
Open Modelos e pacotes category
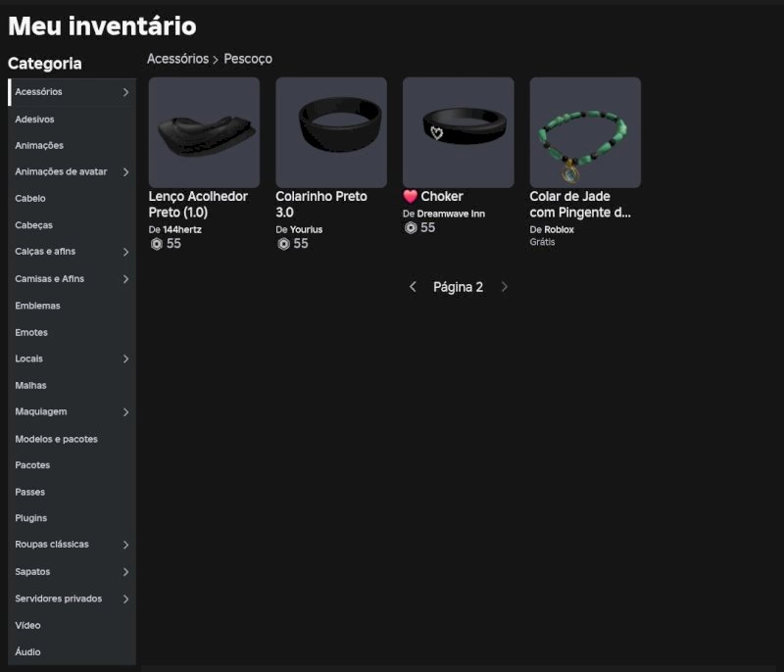tap(72, 439)
